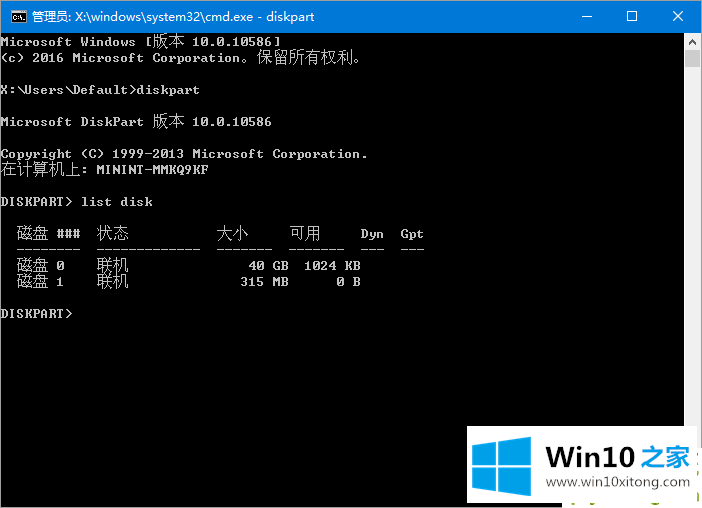Click the '315 MB' size value
This screenshot has width=702, height=508.
click(265, 282)
